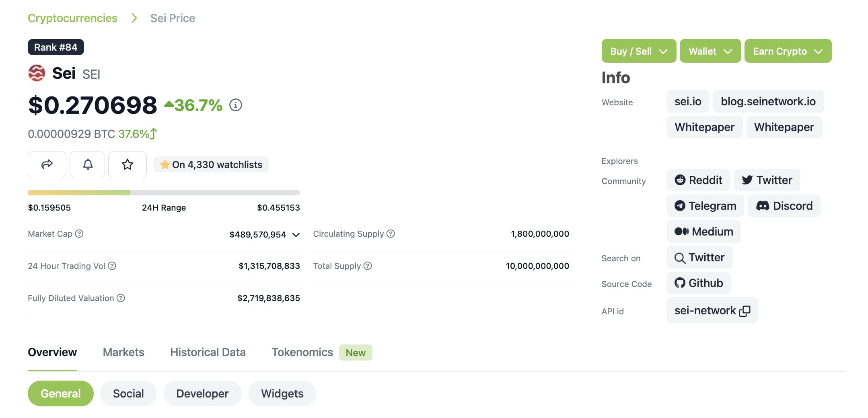
Task: Click the 24H Range progress bar
Action: [x=163, y=193]
